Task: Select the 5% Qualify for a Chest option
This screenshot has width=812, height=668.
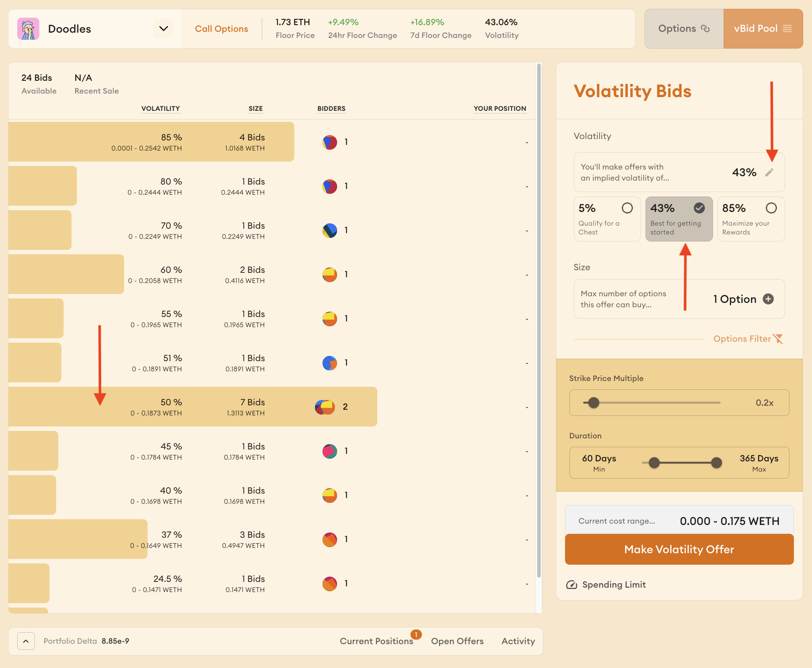Action: (x=607, y=219)
